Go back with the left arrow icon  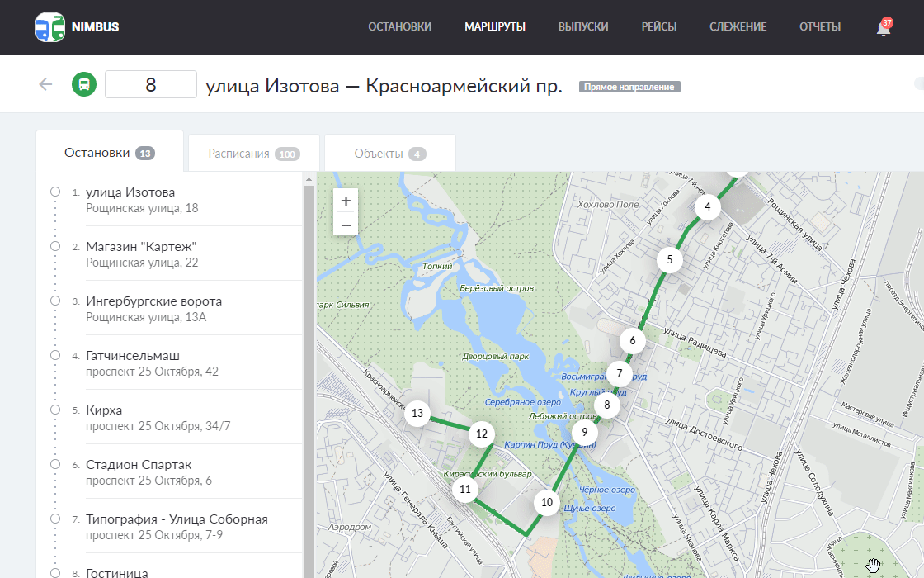[x=45, y=84]
